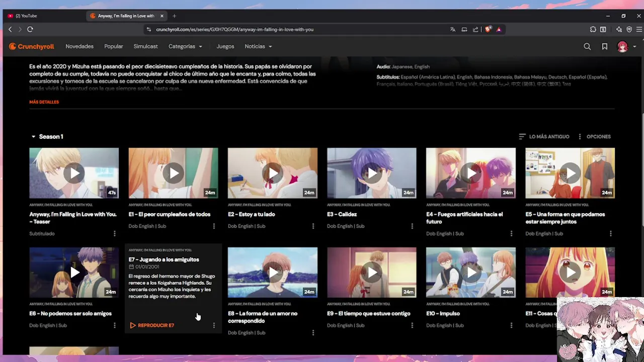The image size is (644, 362).
Task: Open E9 - El tiempo que estuve contigo title
Action: 369,313
